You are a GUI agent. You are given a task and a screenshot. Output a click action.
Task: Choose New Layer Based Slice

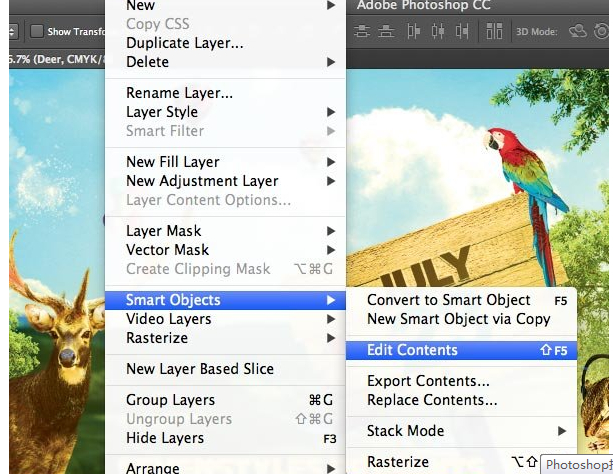click(225, 369)
